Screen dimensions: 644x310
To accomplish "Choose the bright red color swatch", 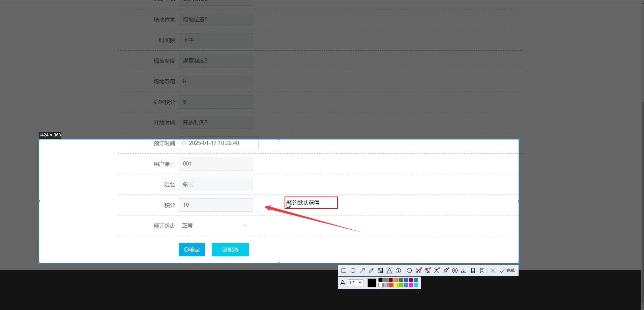I will point(390,285).
